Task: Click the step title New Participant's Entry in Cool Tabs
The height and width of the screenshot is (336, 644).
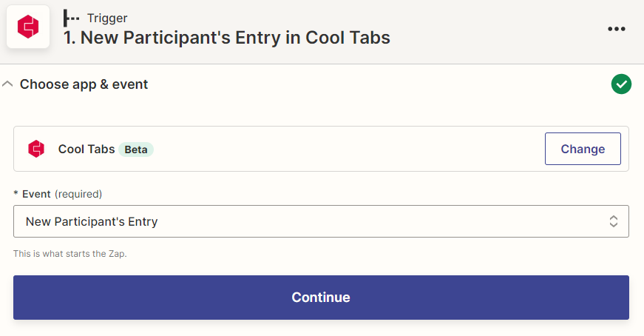Action: click(227, 38)
